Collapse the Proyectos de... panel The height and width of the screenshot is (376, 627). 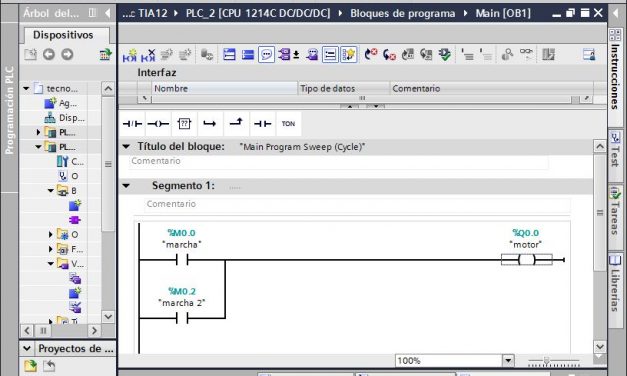pos(27,348)
